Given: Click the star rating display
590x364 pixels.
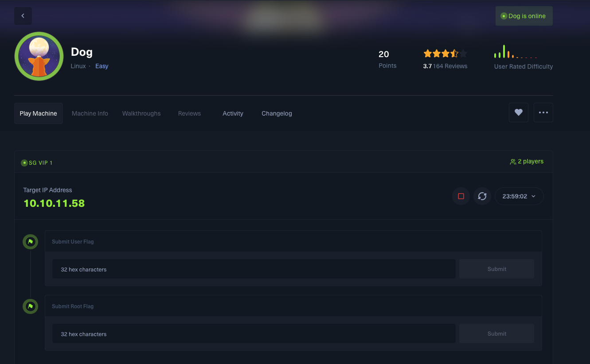Looking at the screenshot, I should 445,54.
